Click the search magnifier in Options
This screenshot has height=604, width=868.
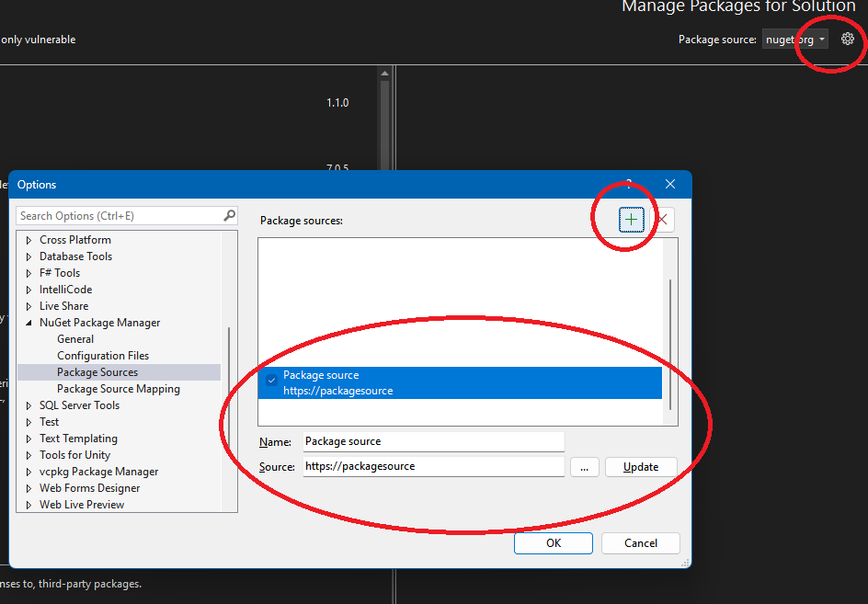pyautogui.click(x=230, y=215)
